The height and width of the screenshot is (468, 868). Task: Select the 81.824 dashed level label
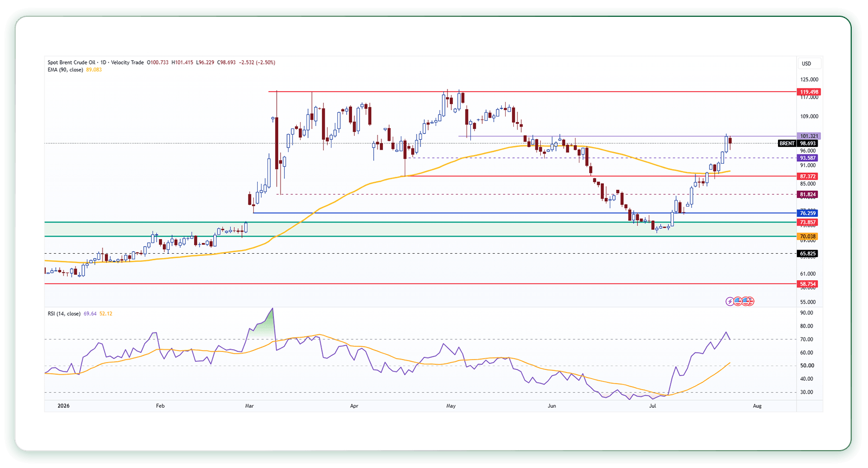pos(808,195)
